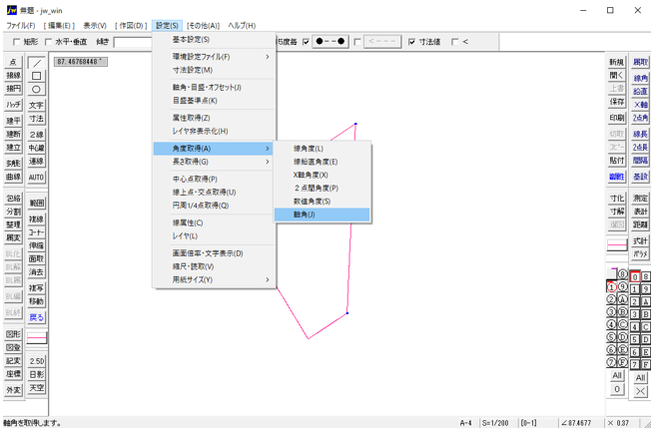Select the line (／) drawing tool

(36, 63)
